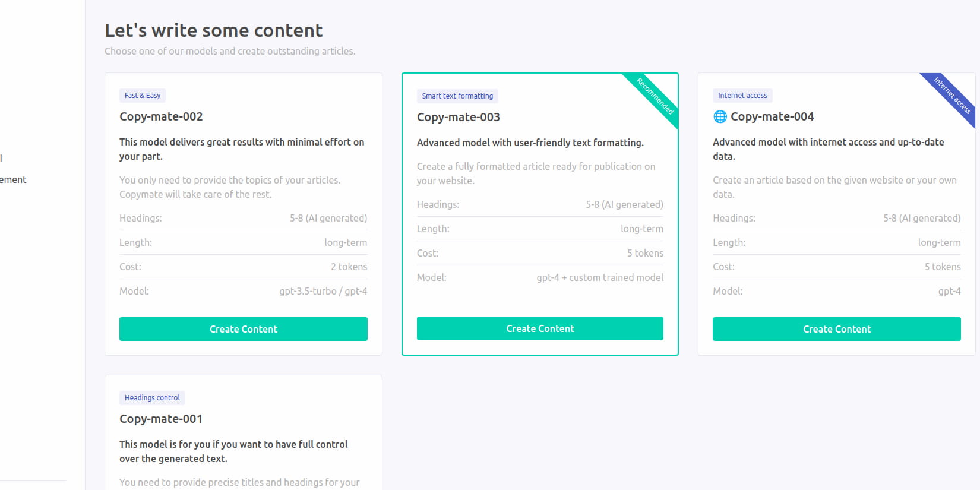The height and width of the screenshot is (490, 980).
Task: Open the Copy-mate-004 model title
Action: click(x=772, y=117)
